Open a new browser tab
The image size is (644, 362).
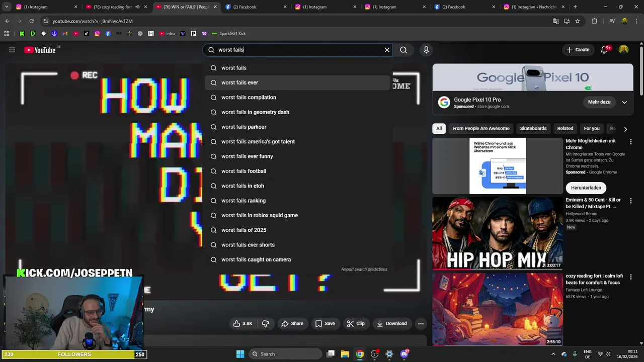point(575,7)
